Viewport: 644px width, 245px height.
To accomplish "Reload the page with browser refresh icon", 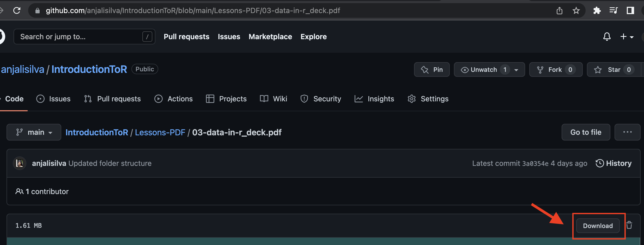I will 17,10.
